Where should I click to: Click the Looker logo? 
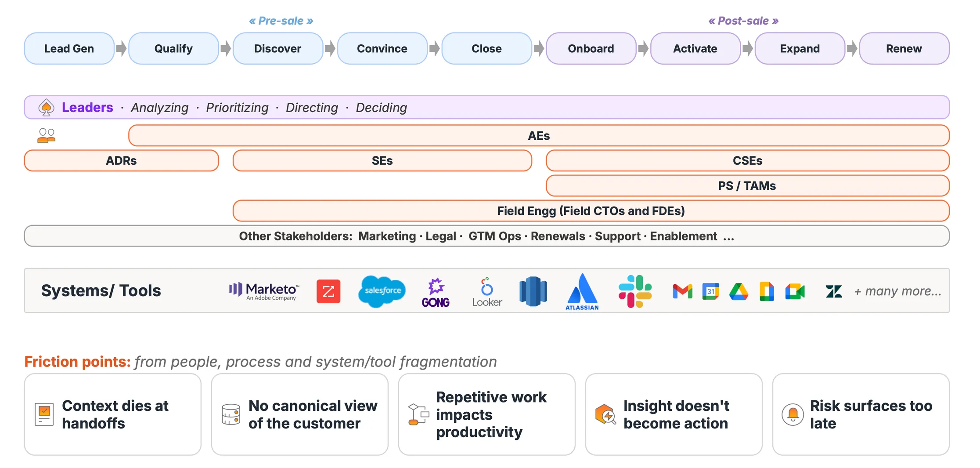pos(487,292)
